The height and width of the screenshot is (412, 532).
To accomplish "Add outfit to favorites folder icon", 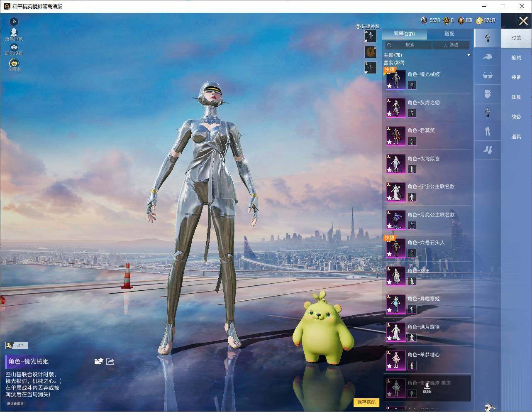I will coord(99,361).
